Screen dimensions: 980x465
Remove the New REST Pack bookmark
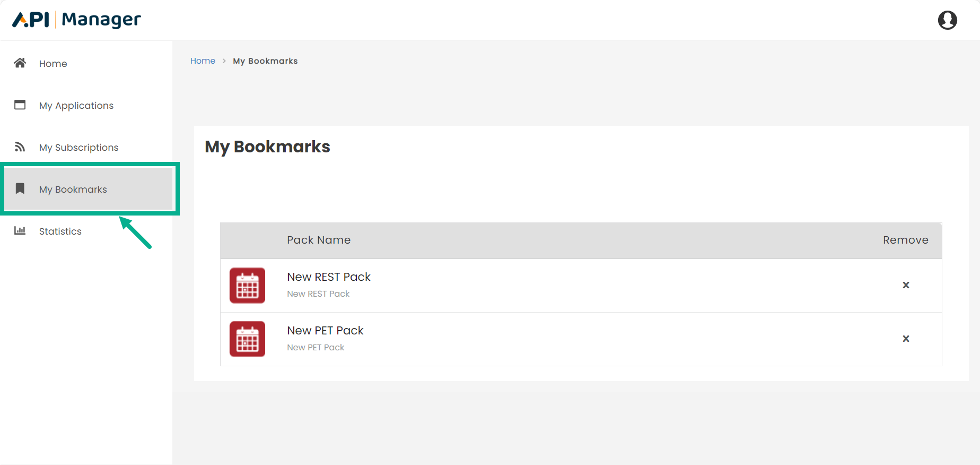coord(906,285)
